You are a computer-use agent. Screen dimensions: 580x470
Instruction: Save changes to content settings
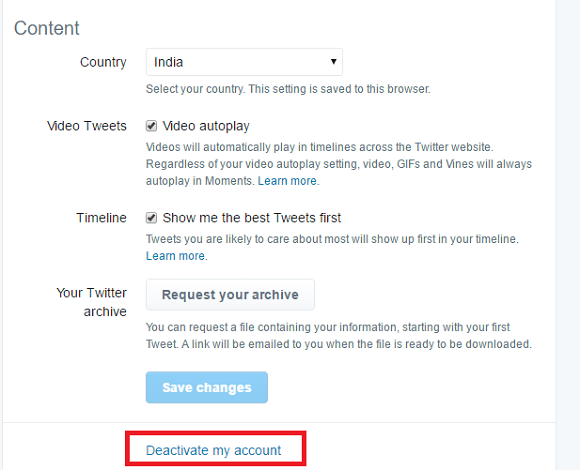tap(207, 387)
